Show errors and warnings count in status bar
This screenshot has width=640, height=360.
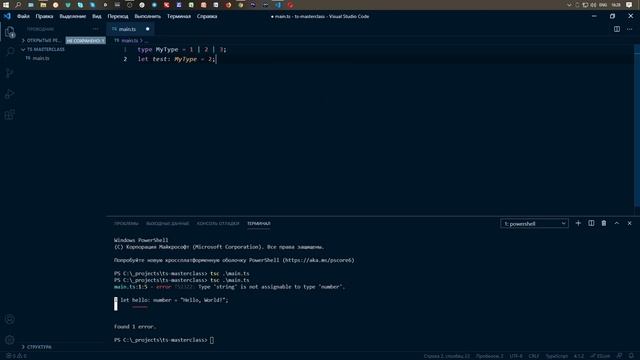pyautogui.click(x=16, y=356)
